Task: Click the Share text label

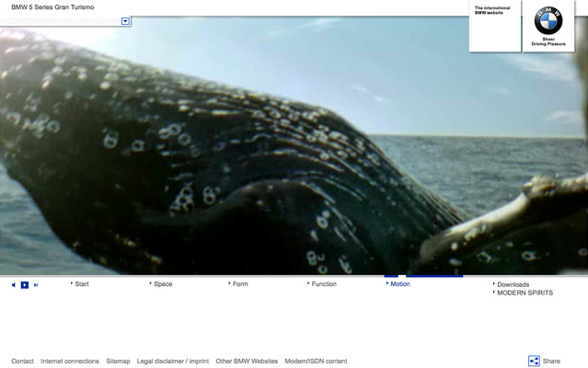Action: pos(551,362)
